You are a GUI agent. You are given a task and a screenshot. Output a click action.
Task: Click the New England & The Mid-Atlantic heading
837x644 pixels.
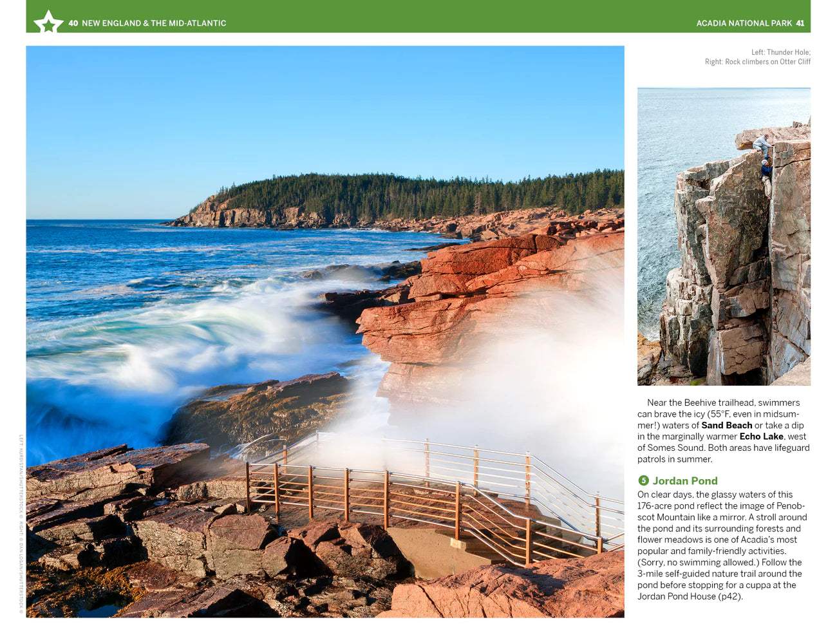click(x=154, y=23)
